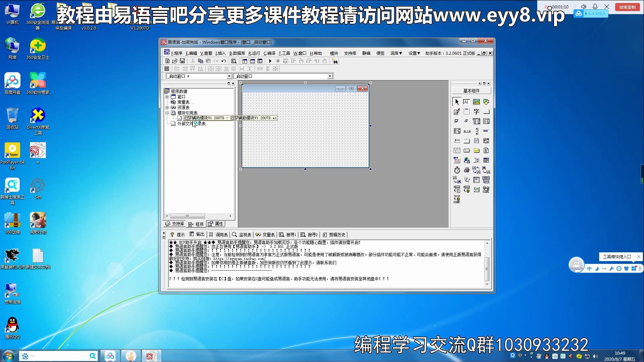Open the 设置 dropdown menu
644x362 pixels.
point(414,53)
